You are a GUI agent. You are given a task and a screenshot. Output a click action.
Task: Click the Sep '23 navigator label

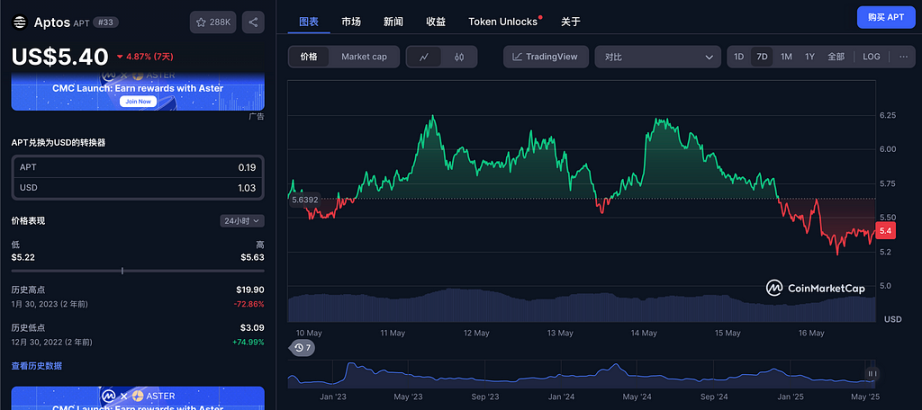pyautogui.click(x=485, y=397)
